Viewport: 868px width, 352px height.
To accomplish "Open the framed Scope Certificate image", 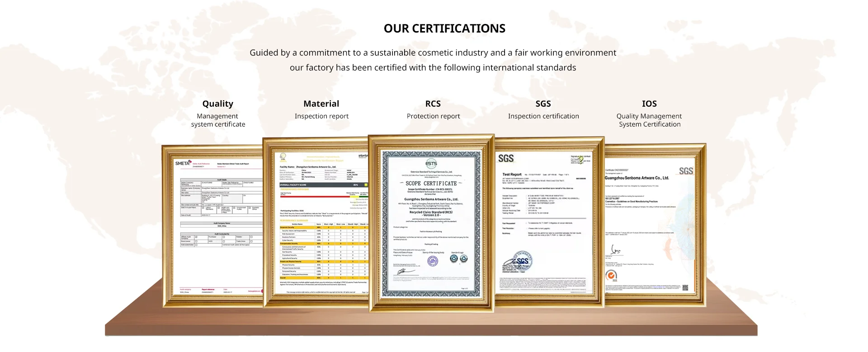I will 431,224.
